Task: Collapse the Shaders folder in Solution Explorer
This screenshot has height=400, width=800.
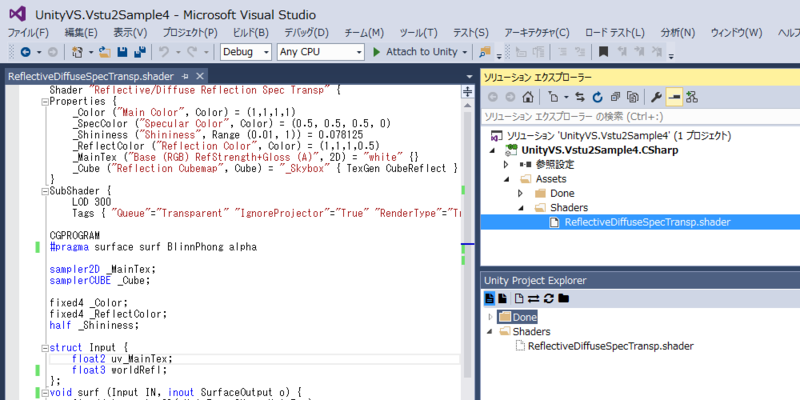Action: [x=521, y=208]
